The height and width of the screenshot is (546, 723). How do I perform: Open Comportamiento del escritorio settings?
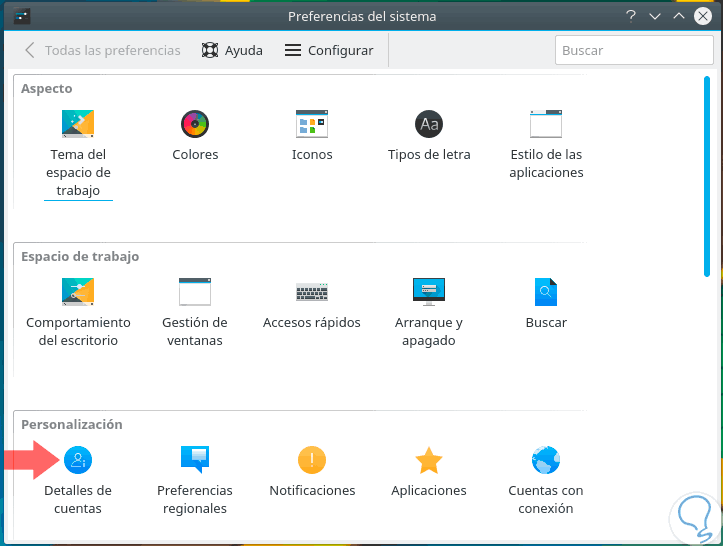[78, 293]
